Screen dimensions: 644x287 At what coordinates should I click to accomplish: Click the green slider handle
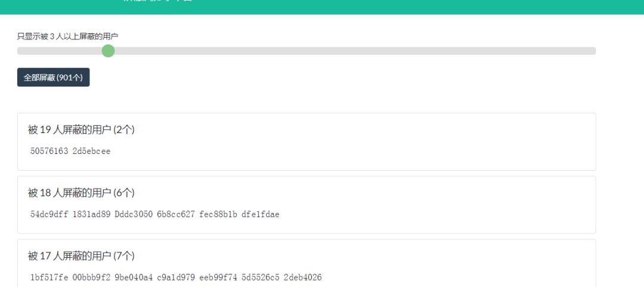tap(108, 51)
